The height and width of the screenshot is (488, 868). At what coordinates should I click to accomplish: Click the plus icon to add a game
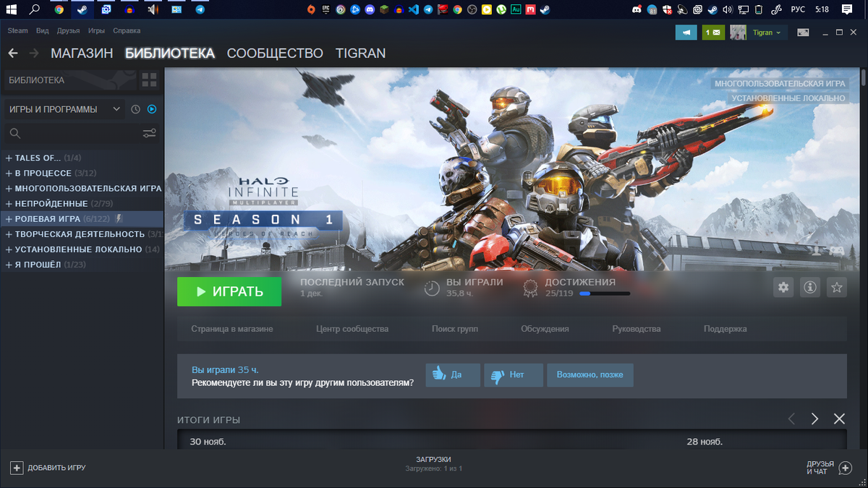pyautogui.click(x=17, y=468)
